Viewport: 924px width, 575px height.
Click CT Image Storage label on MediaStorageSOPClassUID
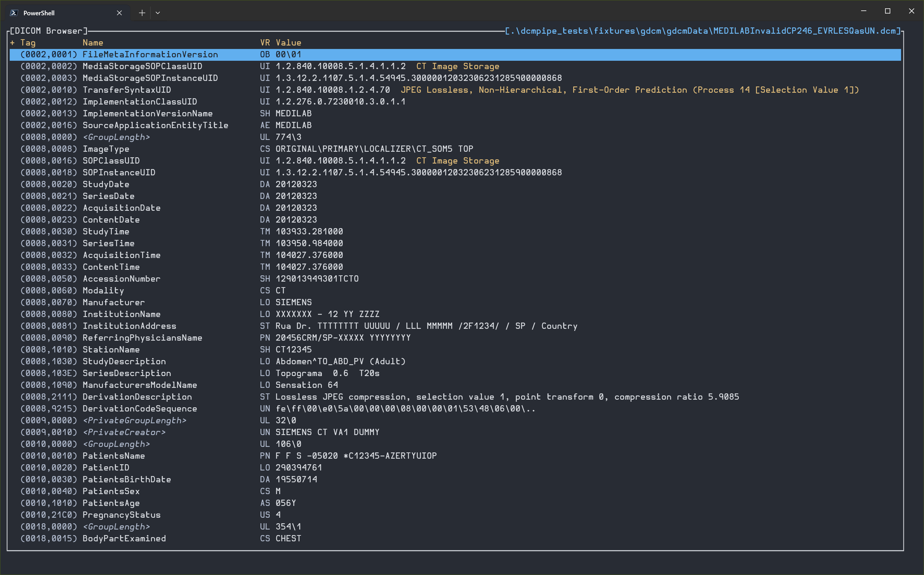457,66
